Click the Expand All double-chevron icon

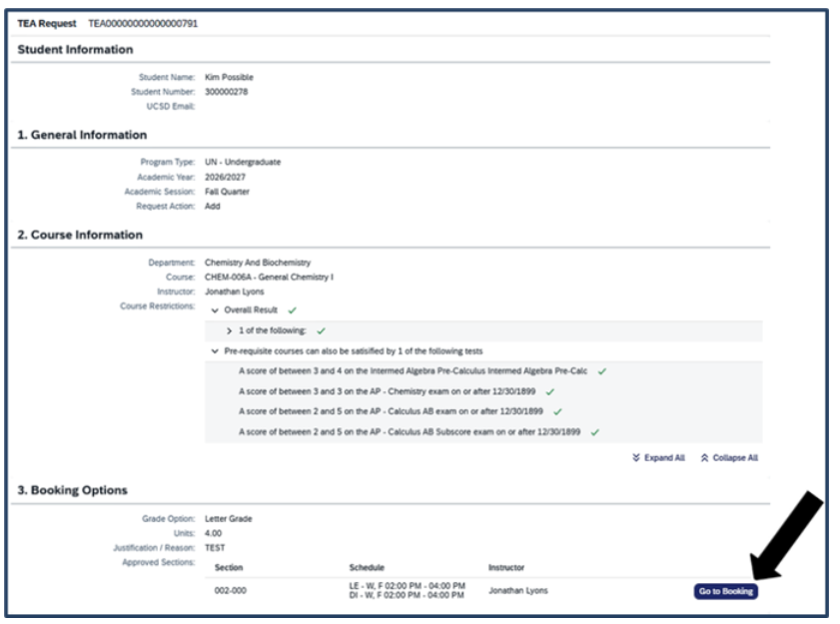pyautogui.click(x=636, y=457)
